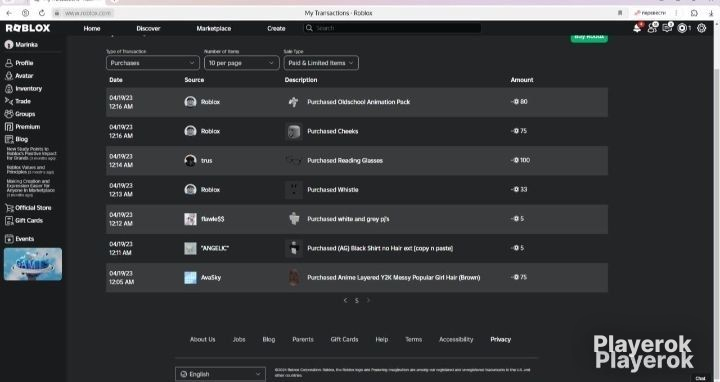Open 10 per page dropdown
Screen dimensions: 720x382
tap(241, 63)
